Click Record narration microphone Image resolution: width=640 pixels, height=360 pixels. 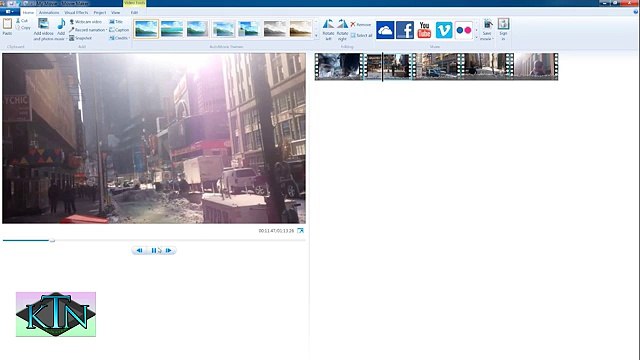[87, 30]
